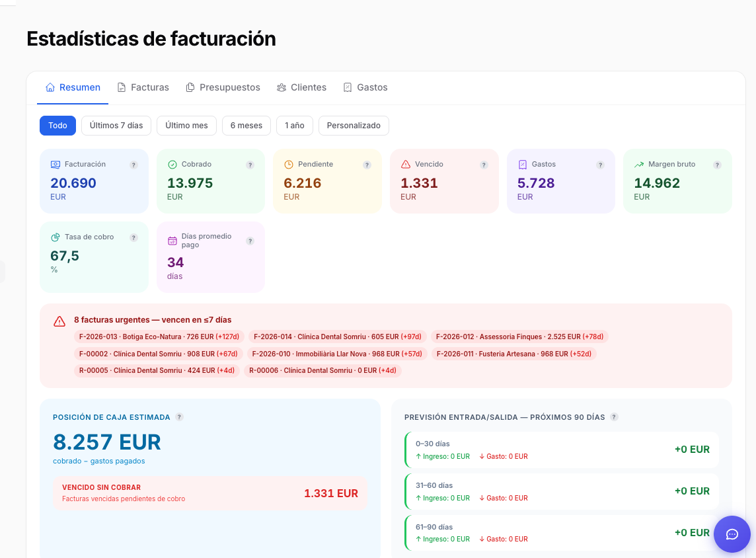Go to the Clientes tab
This screenshot has height=558, width=756.
coord(302,87)
